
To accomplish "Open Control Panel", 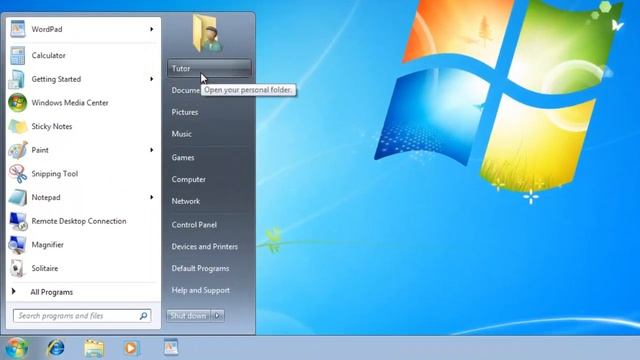I will click(194, 224).
